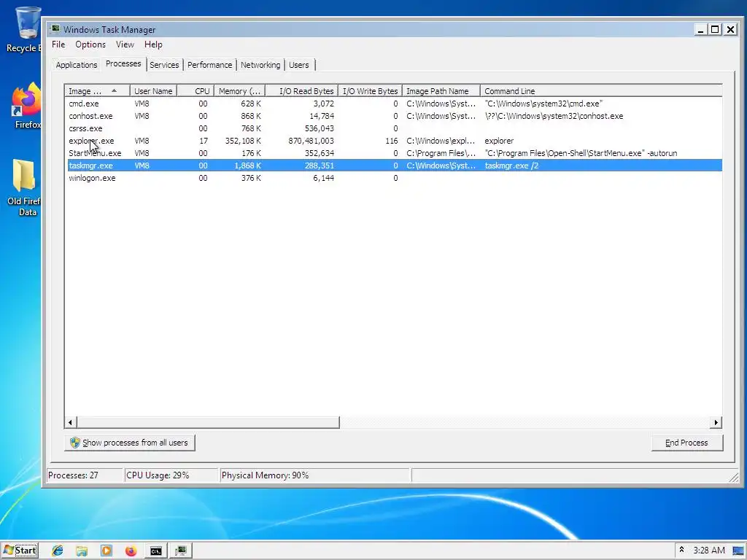
Task: Select the StartMenu.exe process
Action: click(393, 153)
